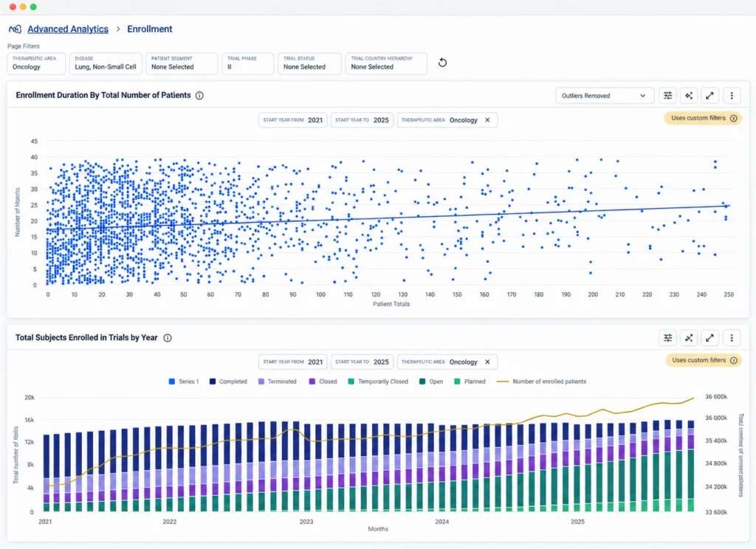Click the Total Subjects Enrolled in Trials by Year title
This screenshot has width=756, height=549.
coord(86,337)
